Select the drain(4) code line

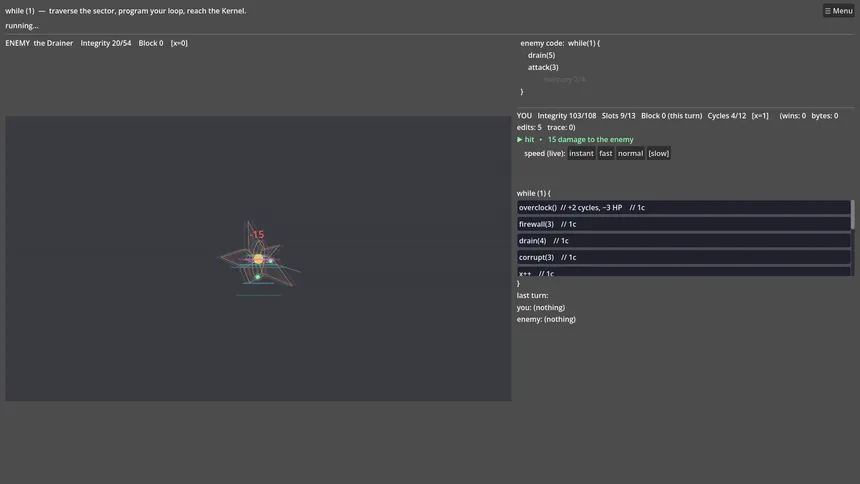[x=683, y=240]
